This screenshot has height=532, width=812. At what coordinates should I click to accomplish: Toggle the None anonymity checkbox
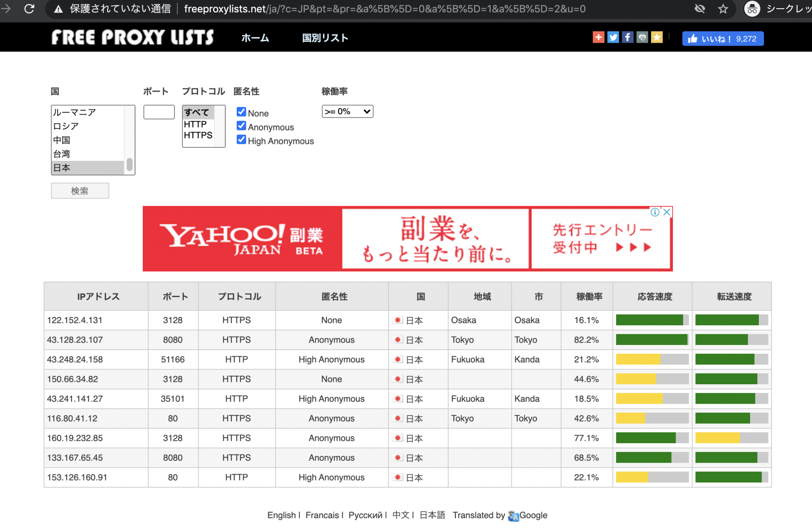(241, 112)
